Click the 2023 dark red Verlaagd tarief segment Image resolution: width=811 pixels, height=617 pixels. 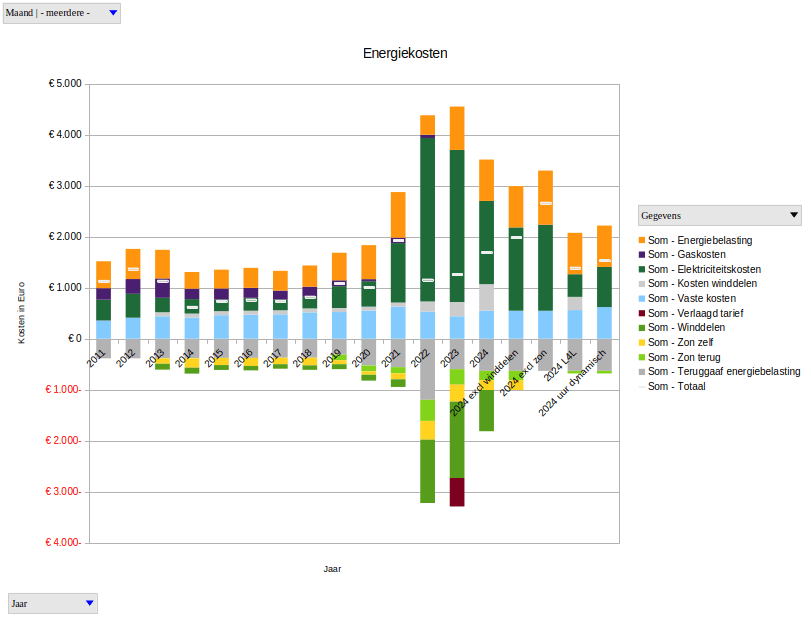pos(457,492)
